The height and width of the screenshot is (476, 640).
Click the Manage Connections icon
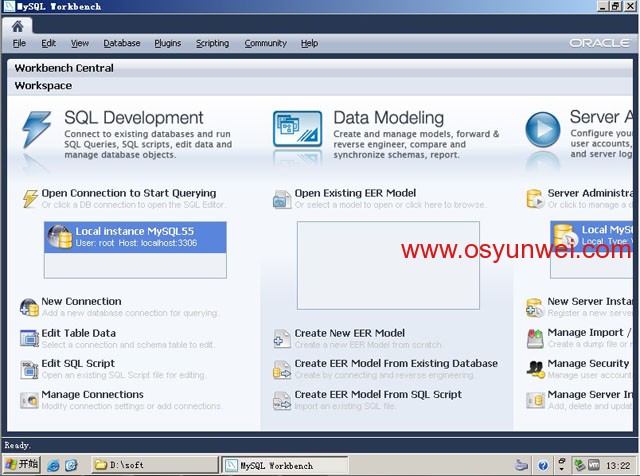(29, 400)
